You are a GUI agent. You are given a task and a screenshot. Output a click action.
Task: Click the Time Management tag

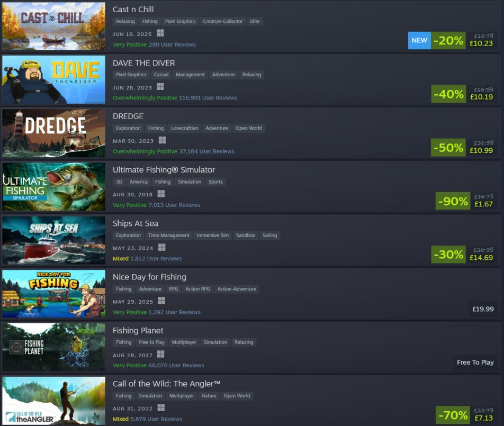pos(169,235)
